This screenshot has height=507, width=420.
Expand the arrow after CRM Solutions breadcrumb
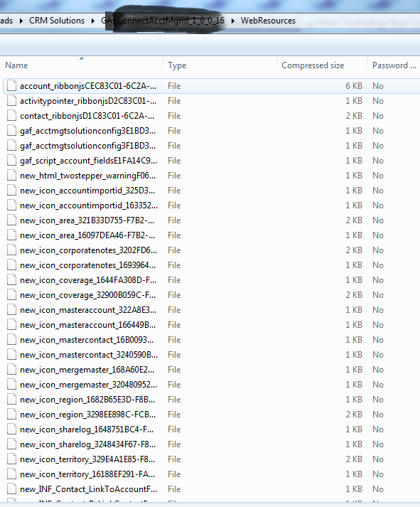[x=93, y=21]
